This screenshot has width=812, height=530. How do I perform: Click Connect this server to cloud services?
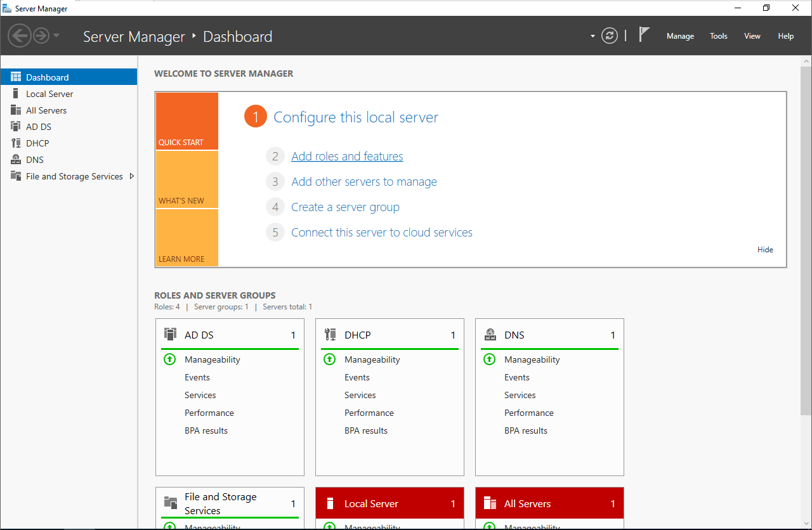pos(382,232)
